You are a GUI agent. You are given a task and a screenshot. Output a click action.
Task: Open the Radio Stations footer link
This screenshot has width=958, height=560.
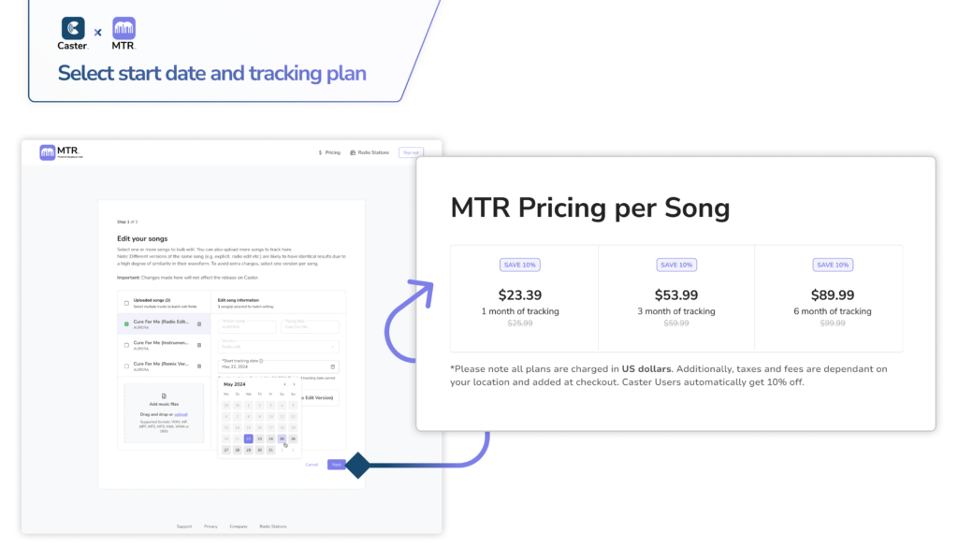click(273, 526)
